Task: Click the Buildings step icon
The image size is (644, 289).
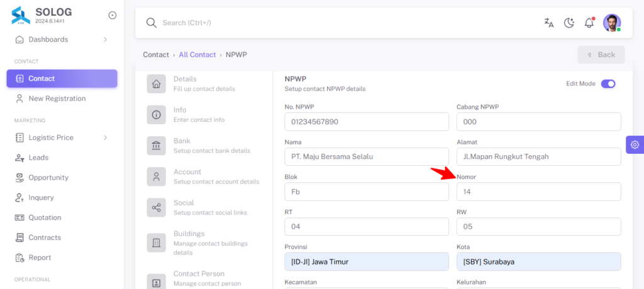Action: pyautogui.click(x=157, y=243)
